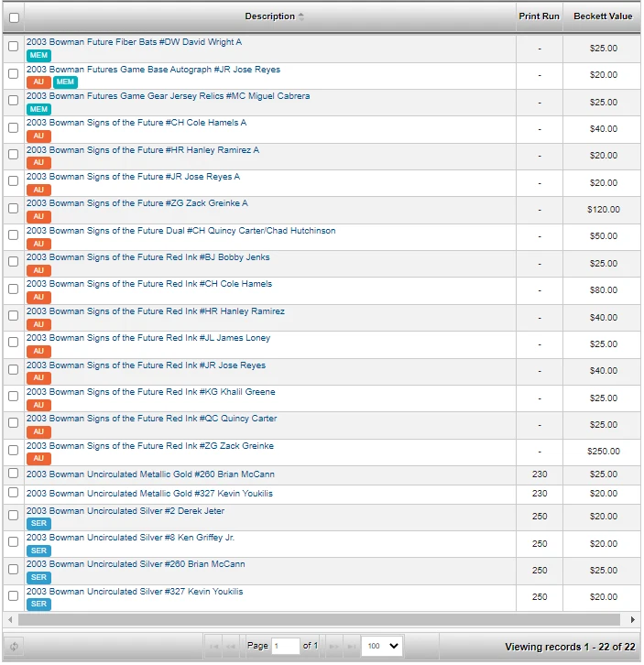Sort by the Description column header
This screenshot has width=644, height=665.
tap(270, 16)
